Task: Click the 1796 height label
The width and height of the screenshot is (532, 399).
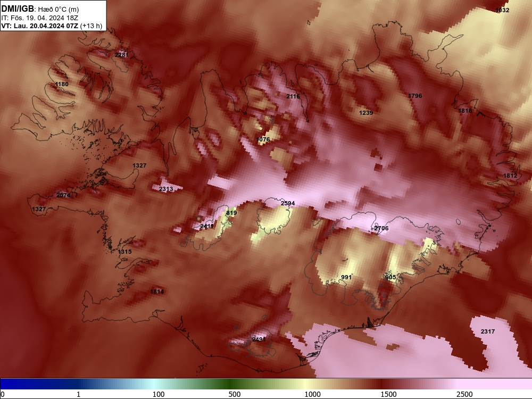Action: [415, 96]
